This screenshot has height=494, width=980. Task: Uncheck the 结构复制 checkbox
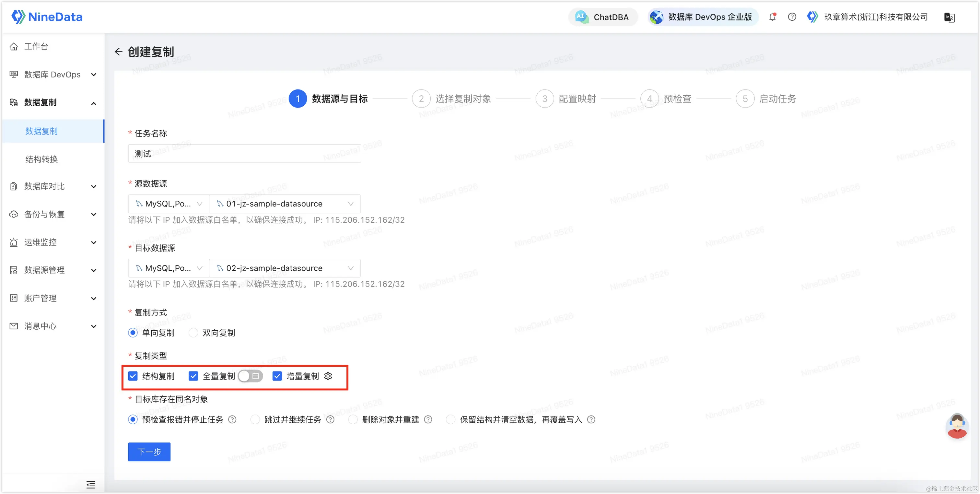click(133, 376)
